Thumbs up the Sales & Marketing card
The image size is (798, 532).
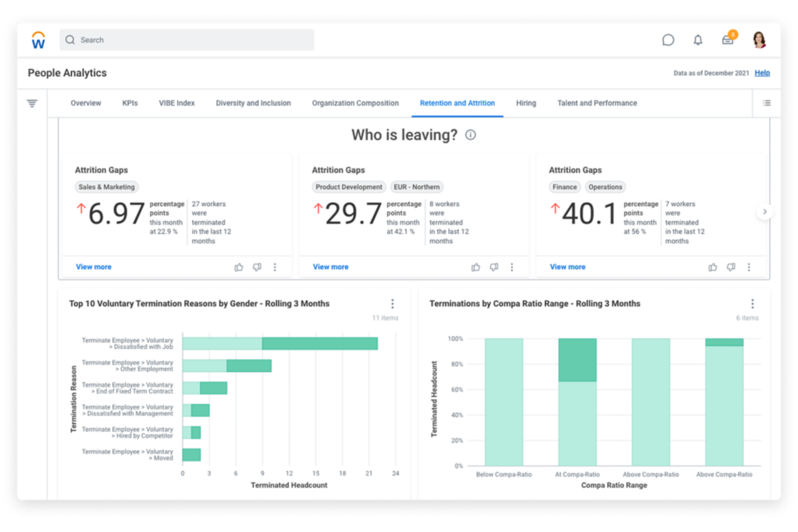pyautogui.click(x=239, y=267)
